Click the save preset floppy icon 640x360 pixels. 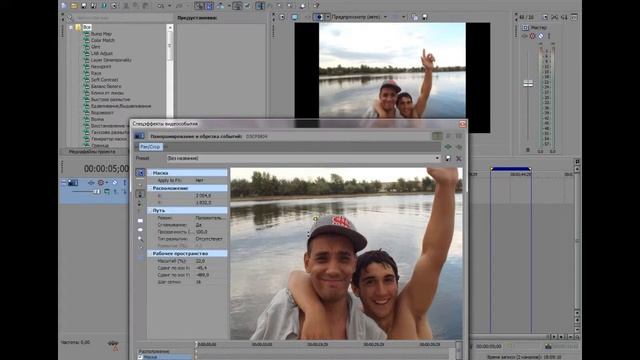(x=448, y=158)
